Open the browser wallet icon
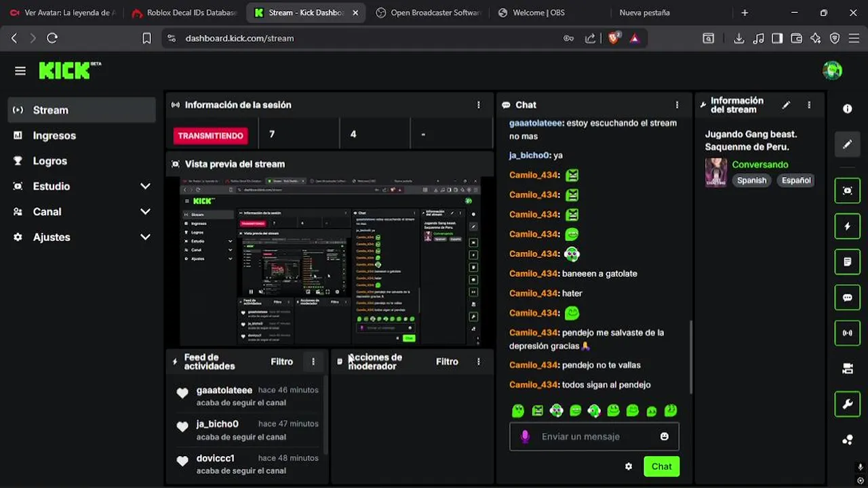868x488 pixels. [x=797, y=39]
